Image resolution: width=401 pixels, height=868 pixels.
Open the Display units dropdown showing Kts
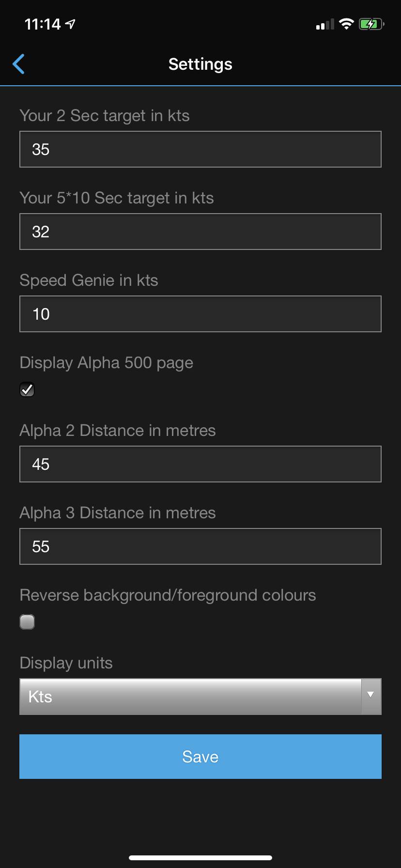(x=190, y=697)
